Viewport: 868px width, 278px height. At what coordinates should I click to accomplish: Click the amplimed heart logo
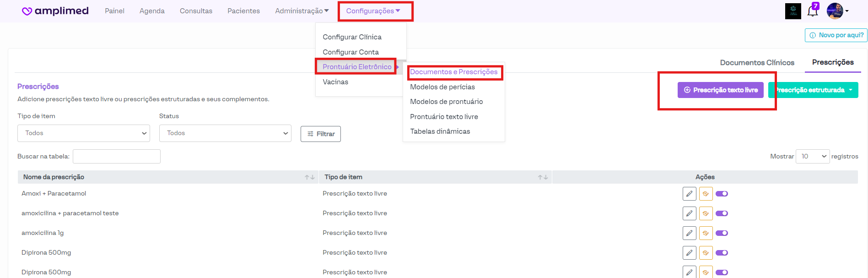tap(27, 11)
